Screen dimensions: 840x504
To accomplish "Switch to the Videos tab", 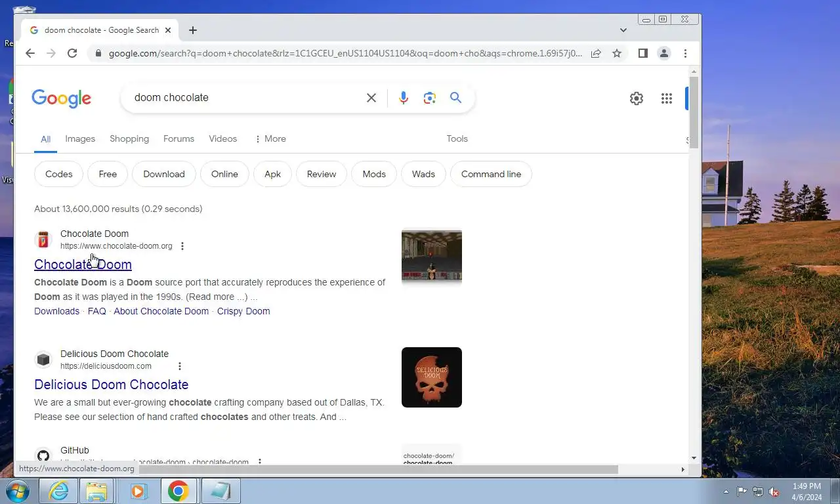I will pyautogui.click(x=223, y=138).
